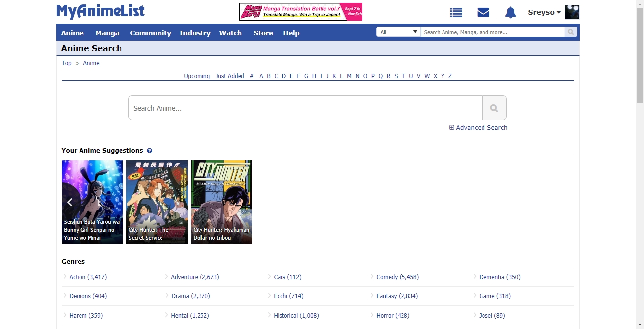
Task: Expand the Advanced Search options
Action: tap(478, 128)
